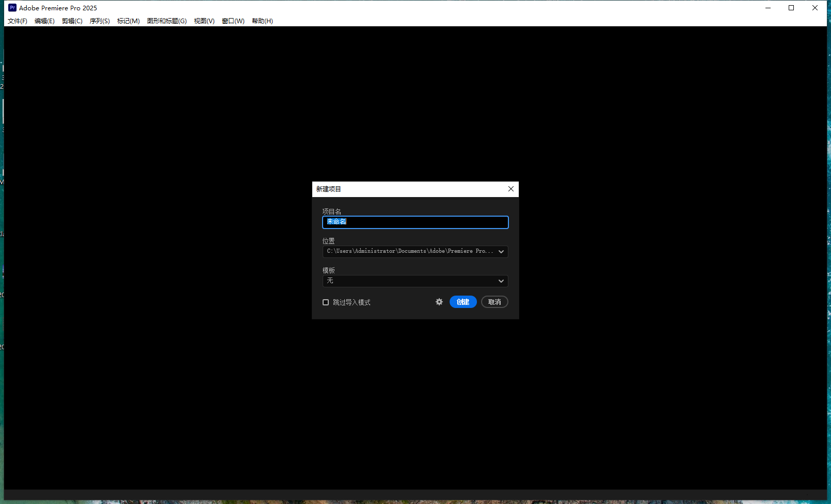Screen dimensions: 831x504
Task: Minimize the Premiere Pro window
Action: tap(768, 8)
